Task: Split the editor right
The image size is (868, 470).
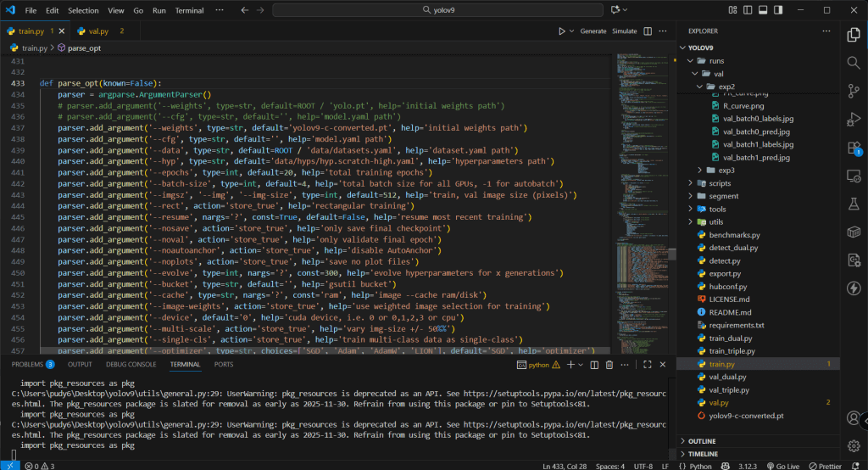Action: click(x=648, y=31)
